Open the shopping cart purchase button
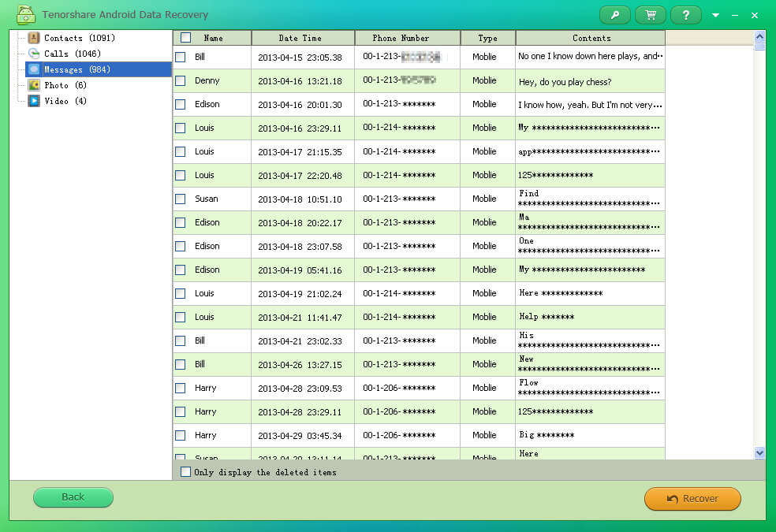The height and width of the screenshot is (532, 776). 651,15
